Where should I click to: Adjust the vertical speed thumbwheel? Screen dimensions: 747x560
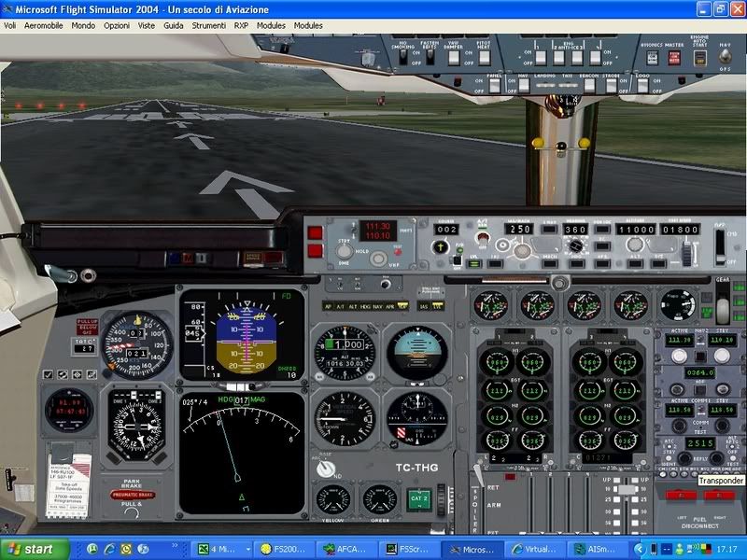pos(686,254)
